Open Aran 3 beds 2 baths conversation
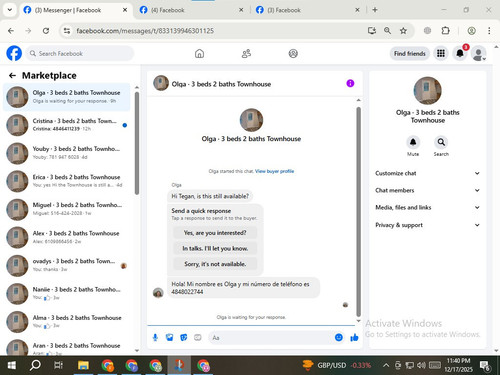The image size is (500, 375). 67,347
